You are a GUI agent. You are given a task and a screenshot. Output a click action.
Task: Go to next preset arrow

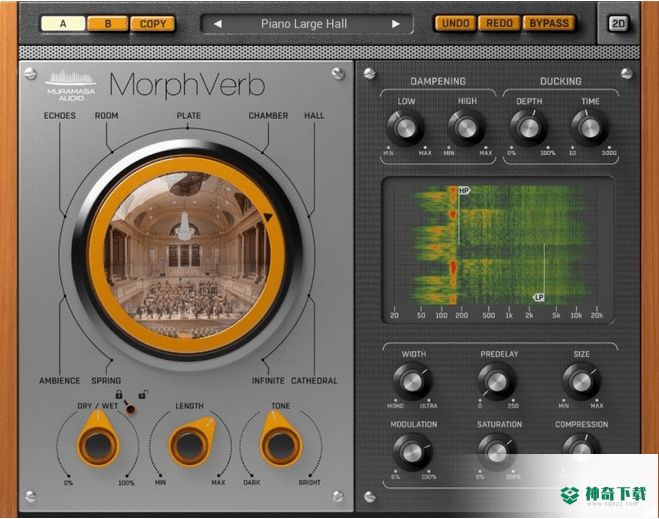395,24
